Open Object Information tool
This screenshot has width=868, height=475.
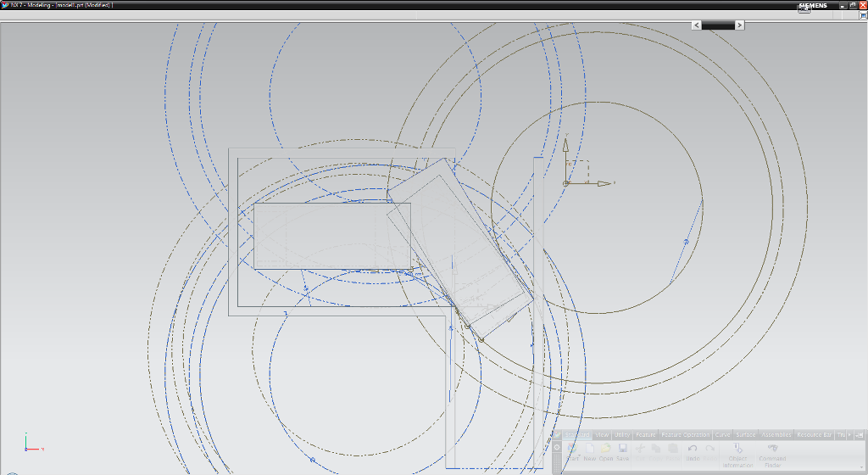[738, 455]
